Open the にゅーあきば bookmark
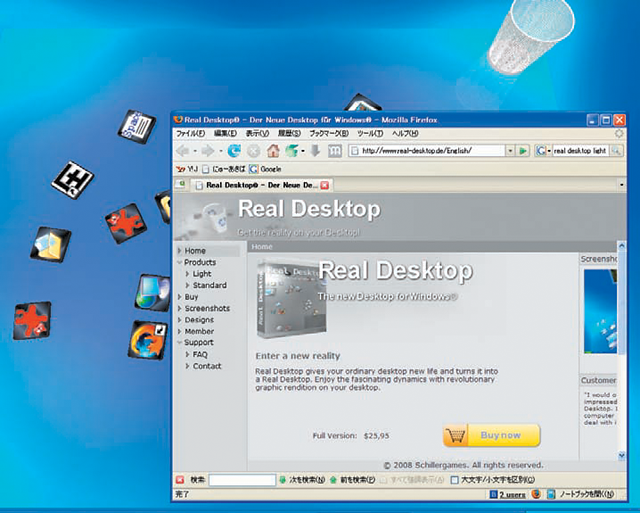Screen dimensions: 640x513 (224, 169)
